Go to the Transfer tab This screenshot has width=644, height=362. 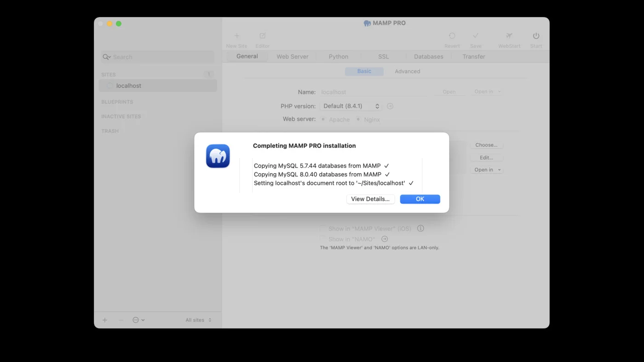[474, 57]
